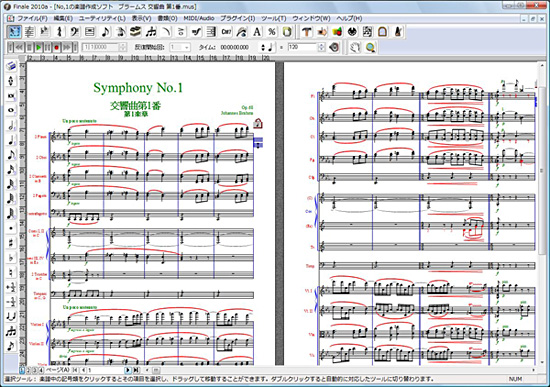
Task: Select the HyperScribe tool
Action: pyautogui.click(x=135, y=32)
